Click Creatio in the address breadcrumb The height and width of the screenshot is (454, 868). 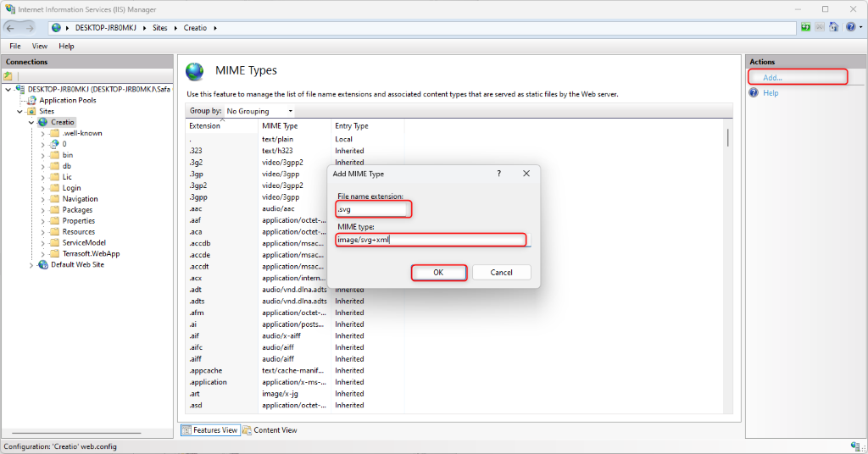tap(195, 28)
